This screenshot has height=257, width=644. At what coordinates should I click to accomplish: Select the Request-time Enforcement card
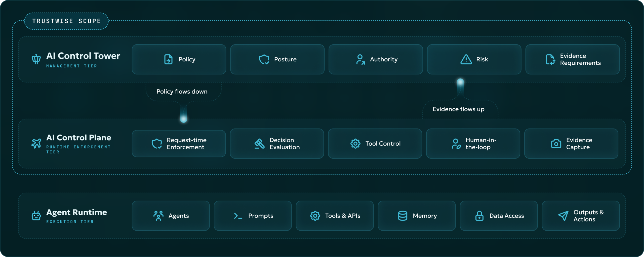pyautogui.click(x=179, y=144)
